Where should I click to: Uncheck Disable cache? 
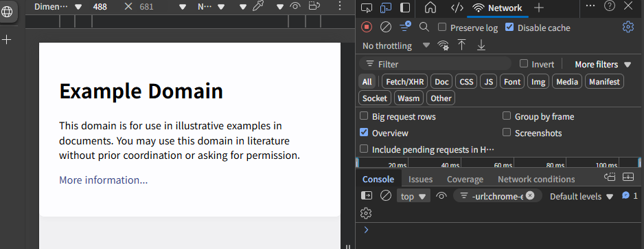(x=509, y=28)
